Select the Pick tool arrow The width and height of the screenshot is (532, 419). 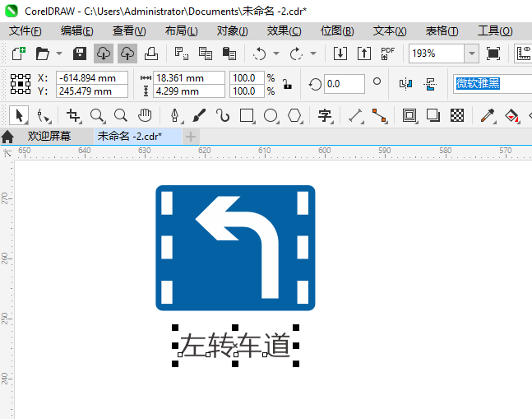(19, 115)
